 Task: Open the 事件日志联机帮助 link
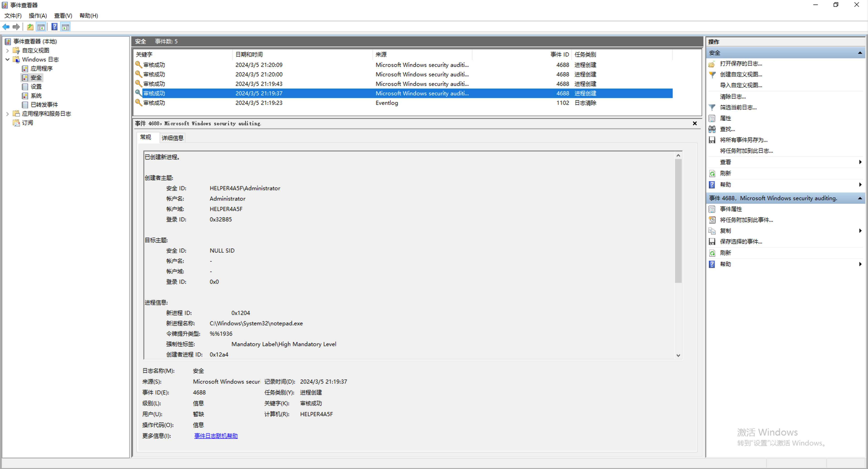pyautogui.click(x=216, y=436)
